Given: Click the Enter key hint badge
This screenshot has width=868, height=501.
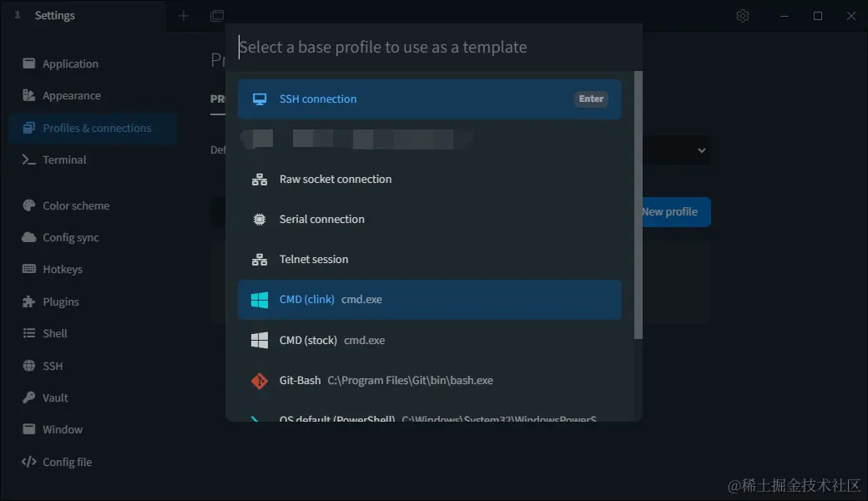Looking at the screenshot, I should [591, 99].
